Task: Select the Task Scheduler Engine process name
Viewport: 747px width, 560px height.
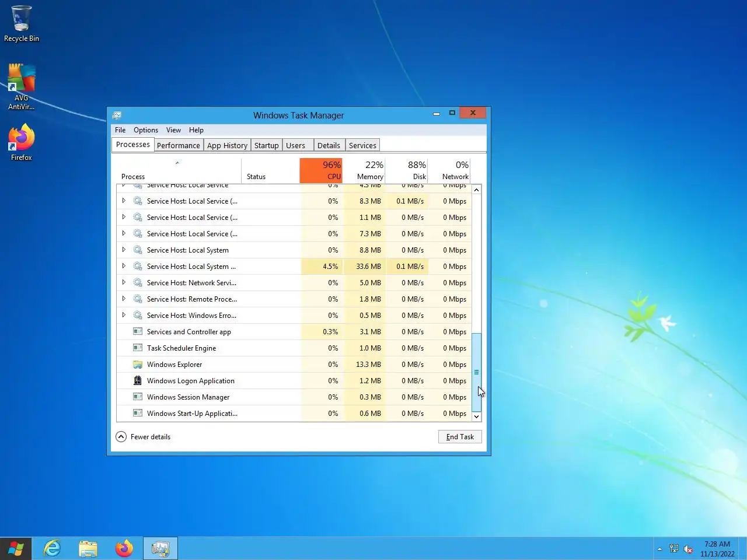Action: point(181,348)
